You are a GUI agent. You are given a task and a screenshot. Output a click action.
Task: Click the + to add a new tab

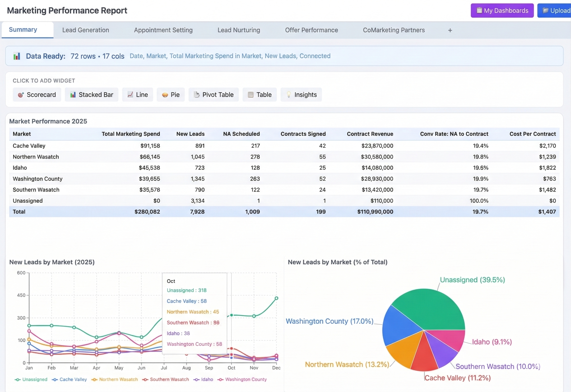tap(450, 30)
